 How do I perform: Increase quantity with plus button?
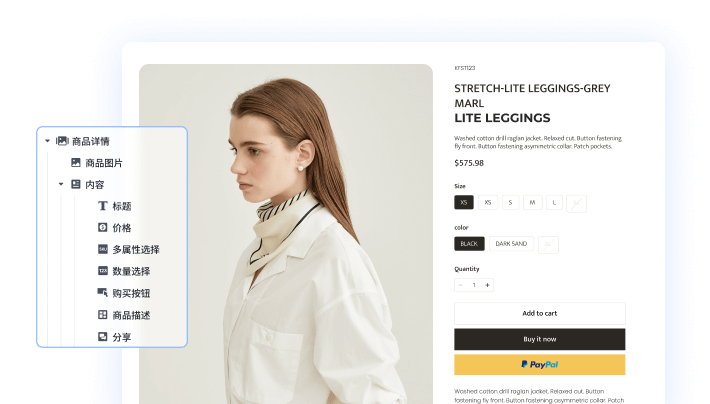tap(488, 285)
